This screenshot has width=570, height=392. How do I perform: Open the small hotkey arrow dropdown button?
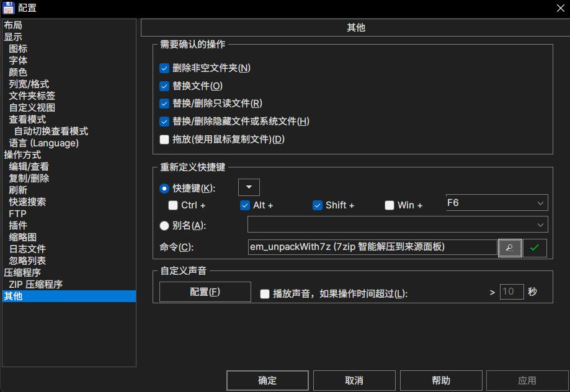249,187
